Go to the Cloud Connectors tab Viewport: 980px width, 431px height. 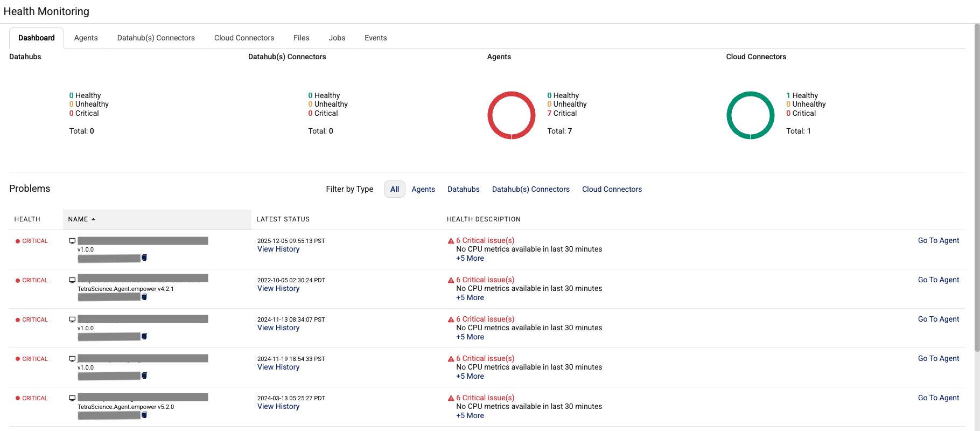pyautogui.click(x=244, y=38)
